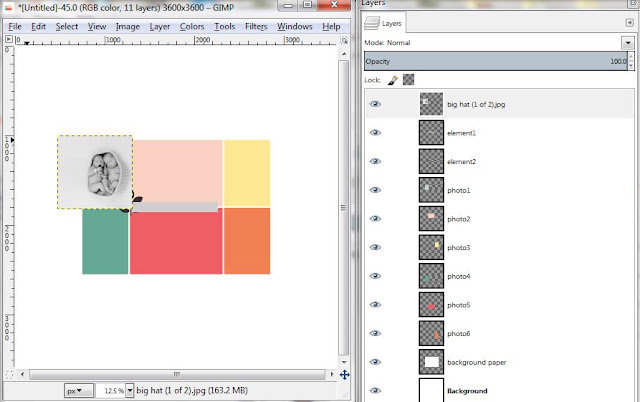This screenshot has height=402, width=640.
Task: Open the Filters menu
Action: pyautogui.click(x=256, y=27)
